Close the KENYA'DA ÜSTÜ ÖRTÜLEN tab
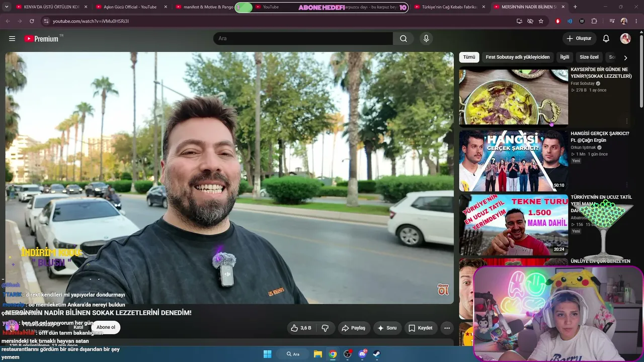Image resolution: width=644 pixels, height=362 pixels. [x=86, y=7]
